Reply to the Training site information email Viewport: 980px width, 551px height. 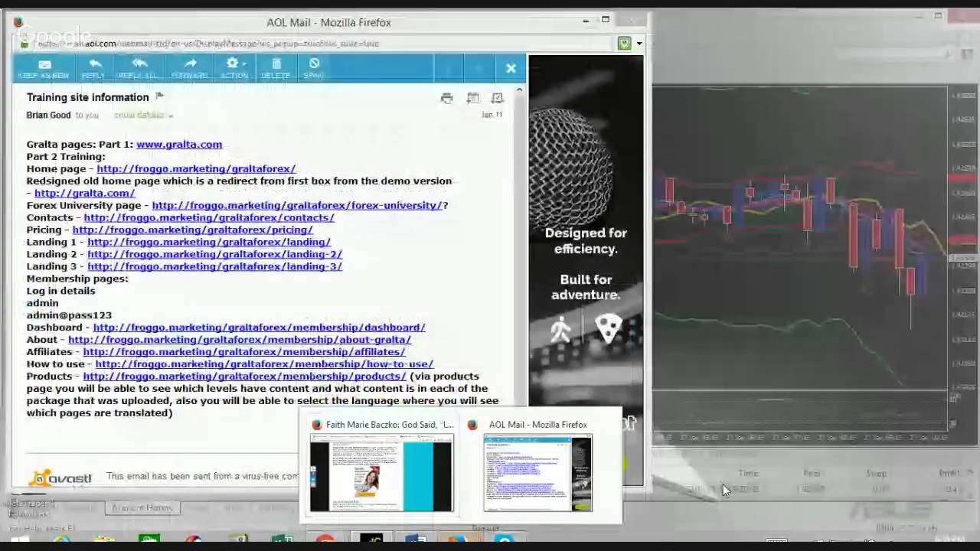(x=94, y=67)
